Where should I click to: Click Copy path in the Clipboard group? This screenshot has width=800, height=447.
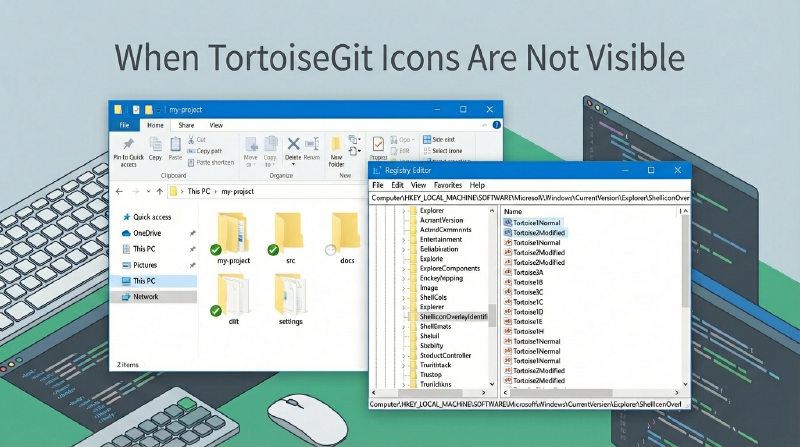[204, 151]
